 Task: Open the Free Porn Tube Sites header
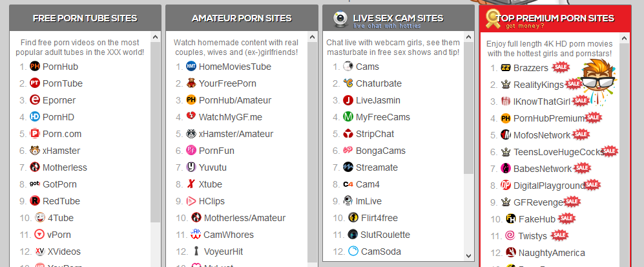coord(85,18)
